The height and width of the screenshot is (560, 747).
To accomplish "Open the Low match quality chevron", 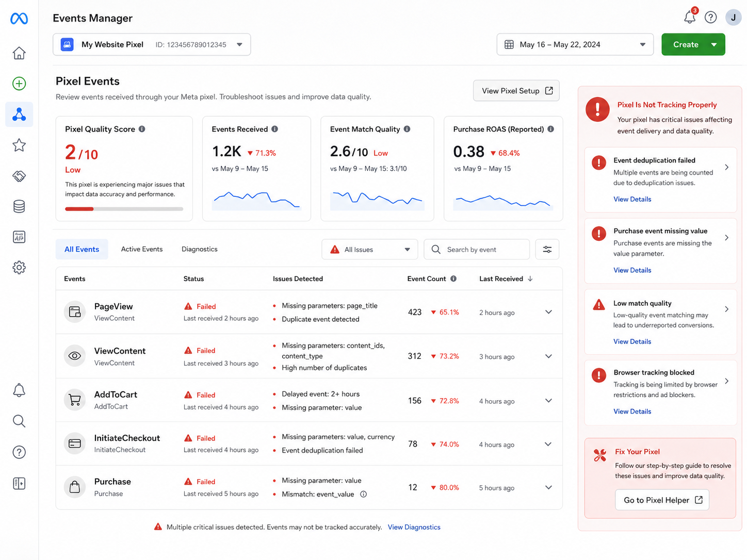I will click(726, 309).
